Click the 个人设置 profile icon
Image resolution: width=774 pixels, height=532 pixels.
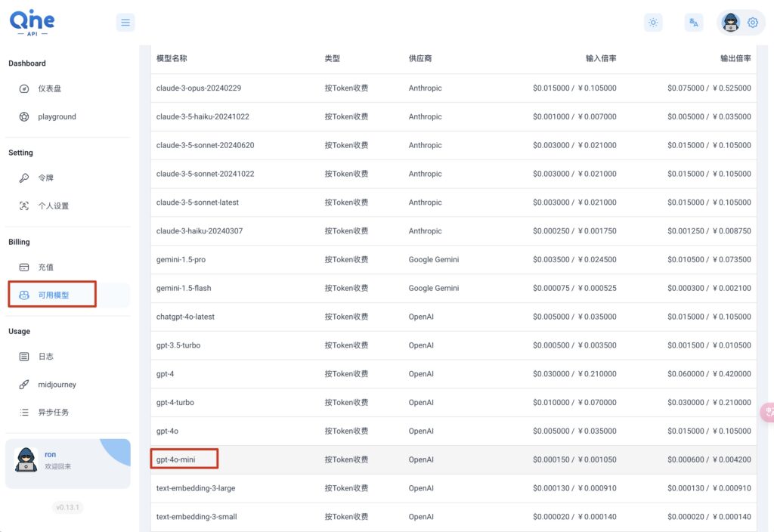point(24,206)
